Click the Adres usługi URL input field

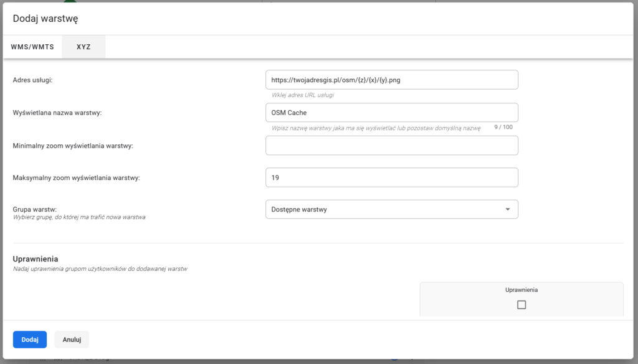(391, 80)
